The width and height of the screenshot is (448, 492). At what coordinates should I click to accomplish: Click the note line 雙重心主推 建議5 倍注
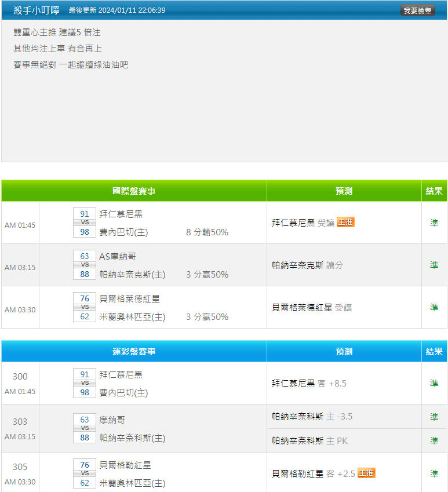tap(57, 32)
